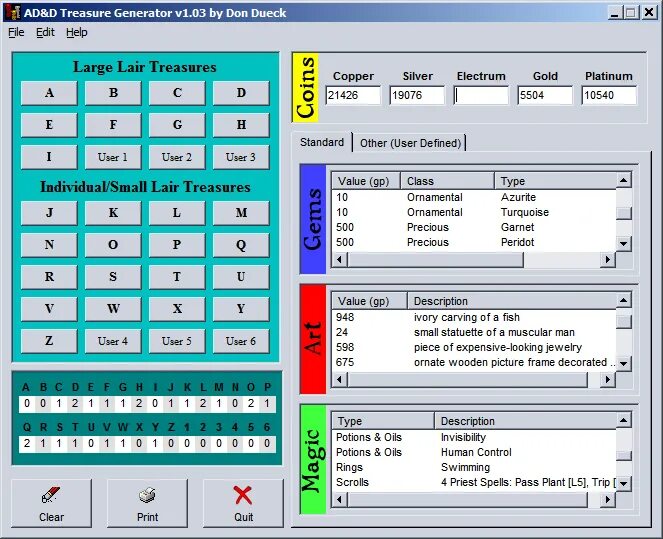Click Magic list scroll right arrow
663x539 pixels.
(x=608, y=500)
